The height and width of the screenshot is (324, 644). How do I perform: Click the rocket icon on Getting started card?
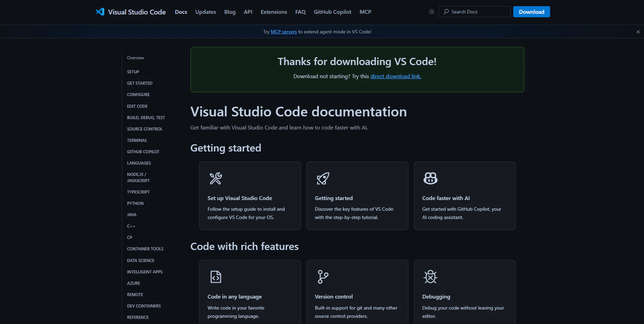[323, 178]
